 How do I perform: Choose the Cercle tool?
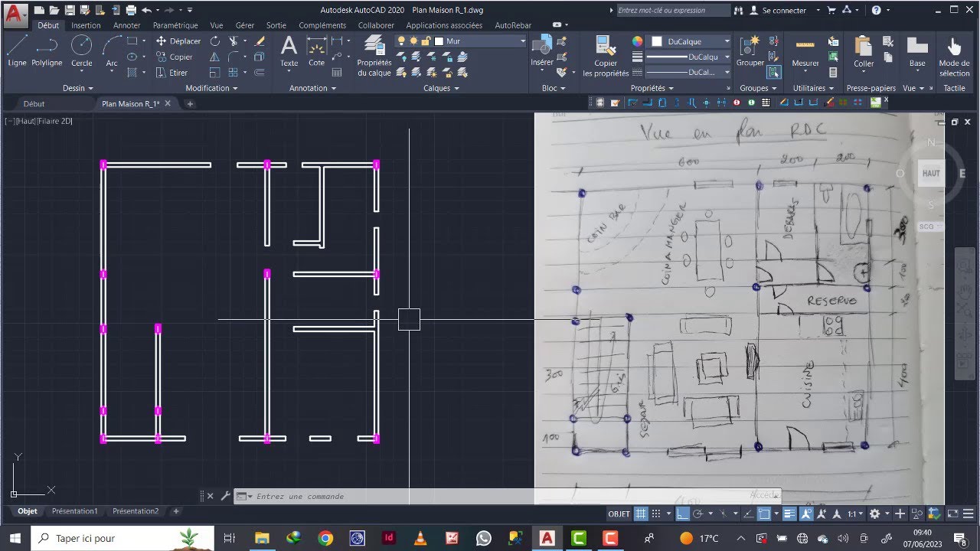coord(81,51)
